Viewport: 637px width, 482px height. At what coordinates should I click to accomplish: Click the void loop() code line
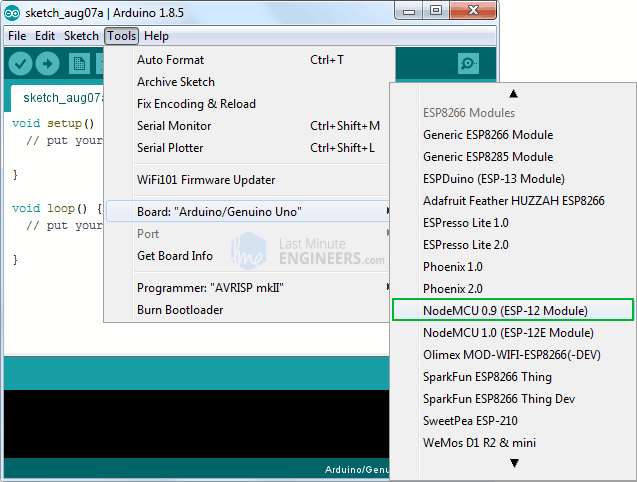[x=57, y=208]
